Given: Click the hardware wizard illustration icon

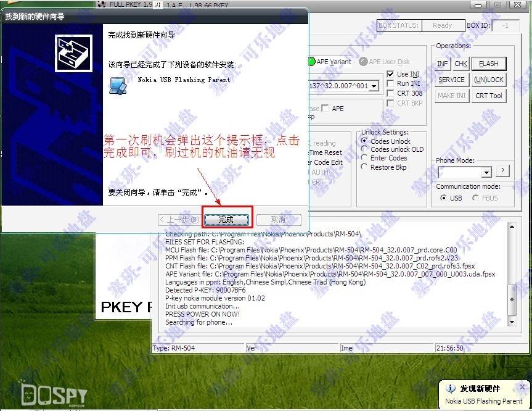Looking at the screenshot, I should pyautogui.click(x=73, y=53).
